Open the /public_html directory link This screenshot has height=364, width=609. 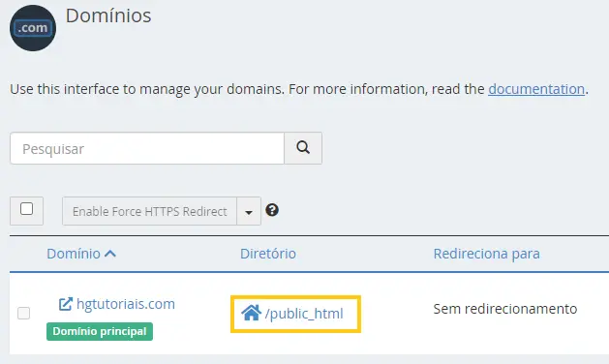(304, 314)
